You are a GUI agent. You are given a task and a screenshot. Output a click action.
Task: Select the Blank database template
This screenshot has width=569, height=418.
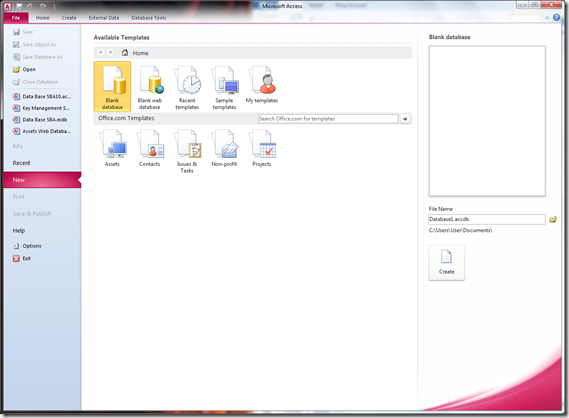tap(112, 86)
